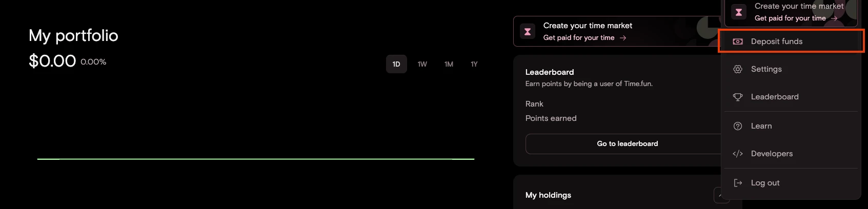Open Settings from the account menu

[x=766, y=69]
